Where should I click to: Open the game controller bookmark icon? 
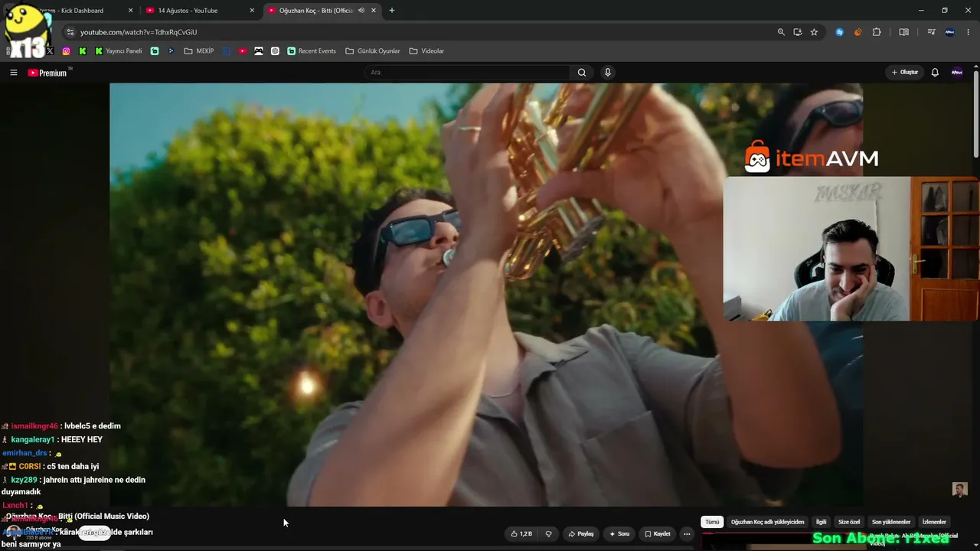coord(259,51)
